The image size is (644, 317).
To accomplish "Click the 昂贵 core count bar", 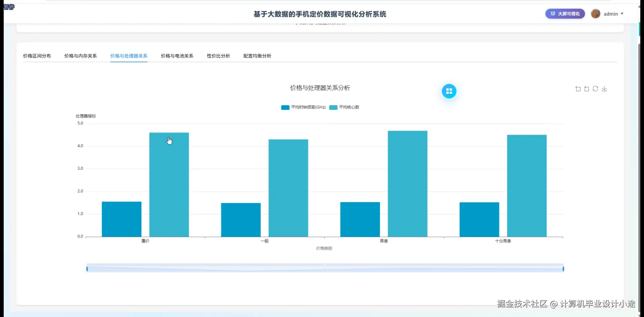I will click(x=408, y=184).
